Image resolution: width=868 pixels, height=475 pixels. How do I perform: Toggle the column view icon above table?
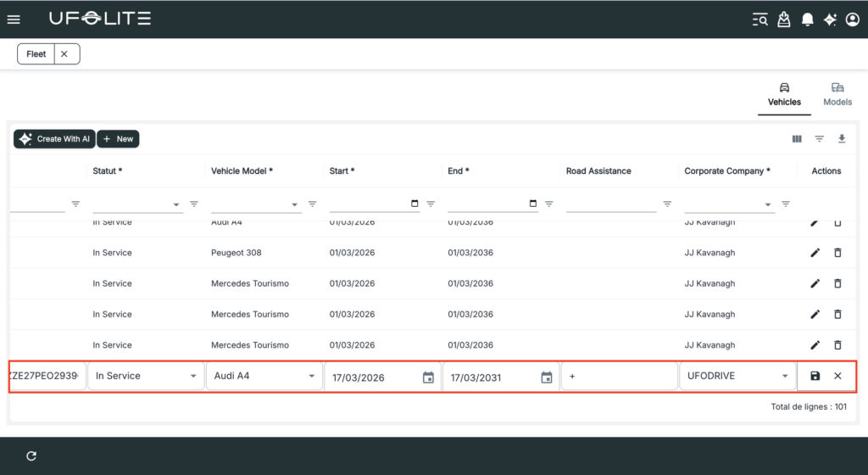pos(797,139)
